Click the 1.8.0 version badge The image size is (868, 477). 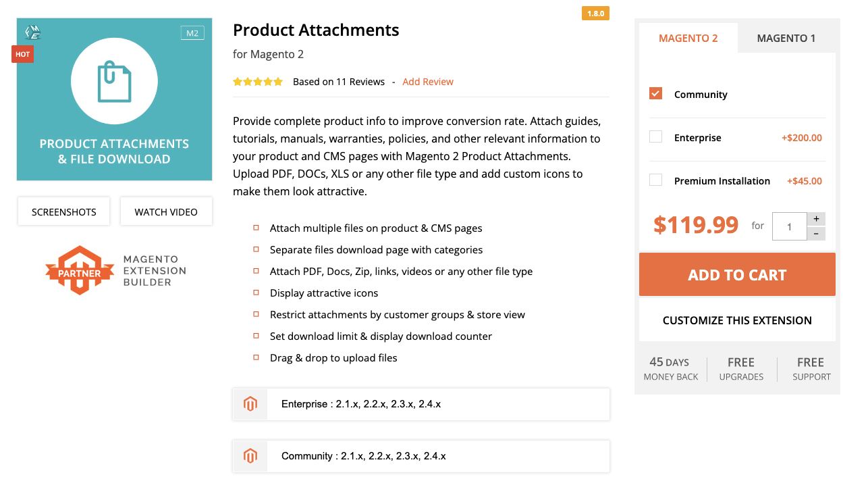tap(595, 13)
